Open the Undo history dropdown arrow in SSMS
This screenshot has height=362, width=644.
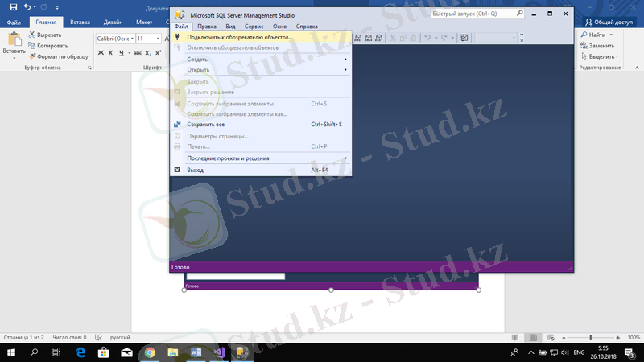(x=436, y=38)
